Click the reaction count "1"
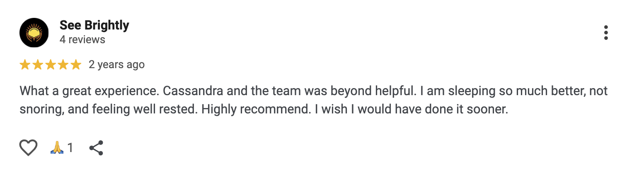Image resolution: width=644 pixels, height=172 pixels. [x=70, y=147]
